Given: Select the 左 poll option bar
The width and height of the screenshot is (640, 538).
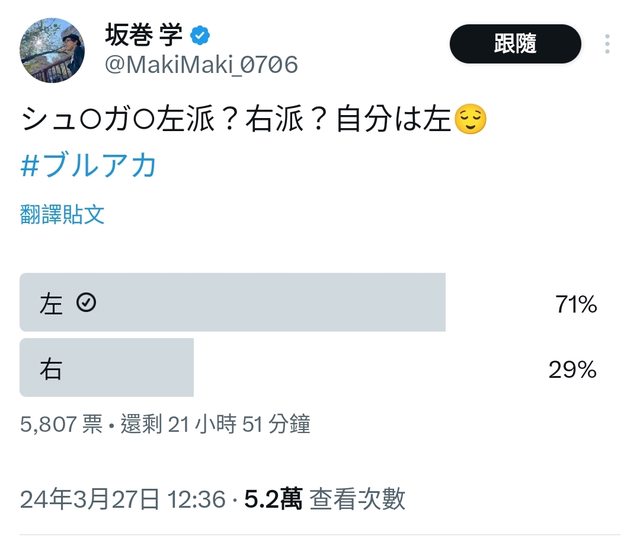Looking at the screenshot, I should pyautogui.click(x=232, y=303).
